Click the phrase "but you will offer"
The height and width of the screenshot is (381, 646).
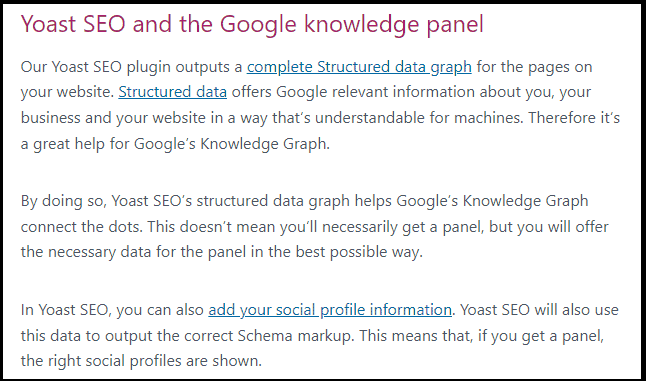(x=549, y=227)
